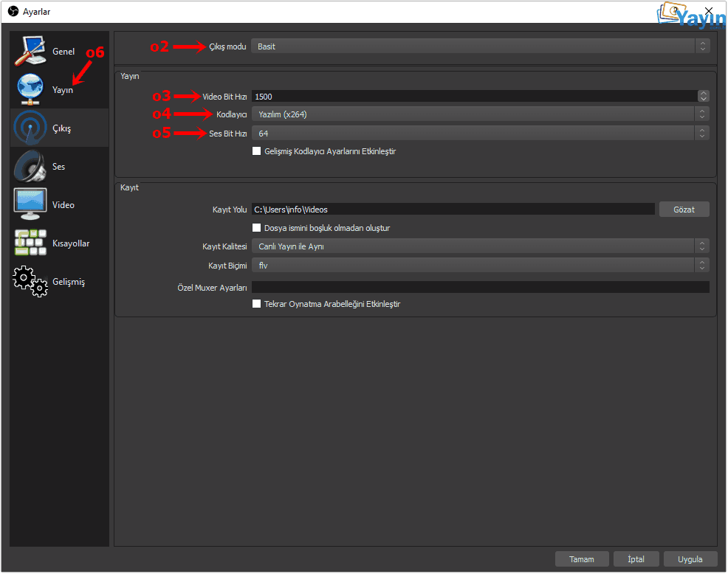Apply changes with the Uygula button
The width and height of the screenshot is (728, 574).
tap(690, 559)
